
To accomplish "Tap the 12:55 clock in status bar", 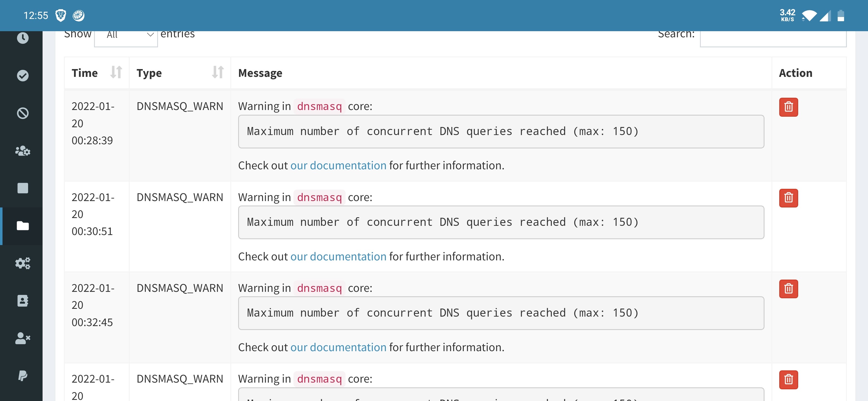I will click(36, 16).
